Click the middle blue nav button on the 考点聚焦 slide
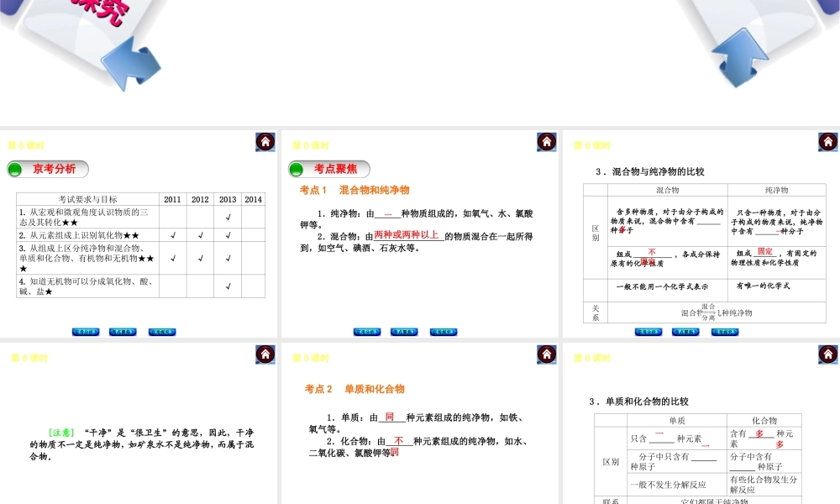 (404, 332)
